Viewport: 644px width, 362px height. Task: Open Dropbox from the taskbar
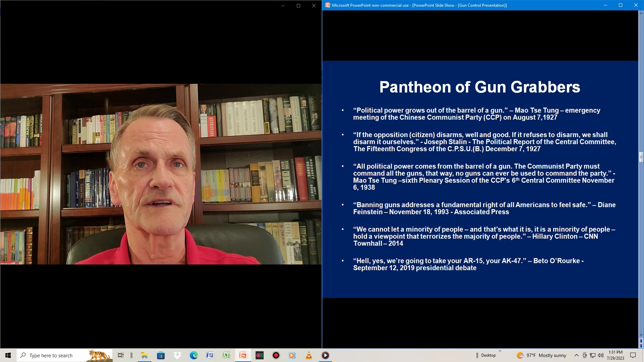(x=177, y=355)
